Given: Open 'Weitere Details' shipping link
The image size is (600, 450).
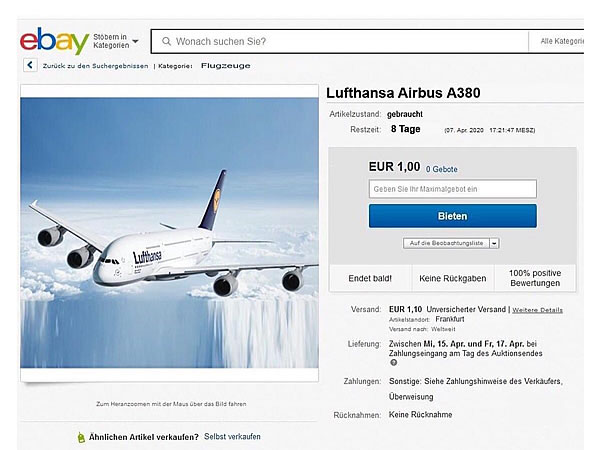Looking at the screenshot, I should 538,310.
